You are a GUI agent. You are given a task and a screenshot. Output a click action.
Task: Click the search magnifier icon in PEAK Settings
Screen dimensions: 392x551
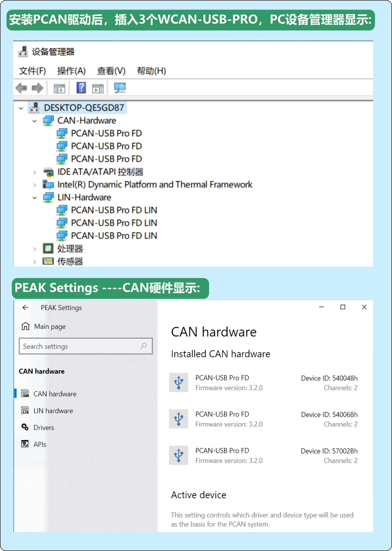144,346
